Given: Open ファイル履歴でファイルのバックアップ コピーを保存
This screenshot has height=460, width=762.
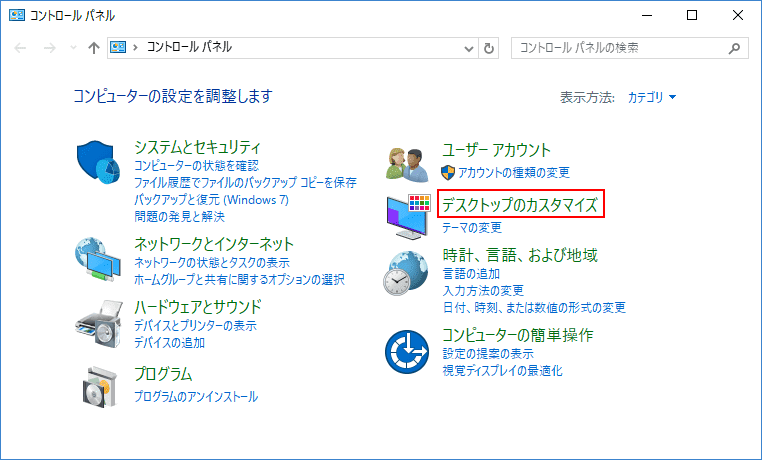Looking at the screenshot, I should [245, 183].
